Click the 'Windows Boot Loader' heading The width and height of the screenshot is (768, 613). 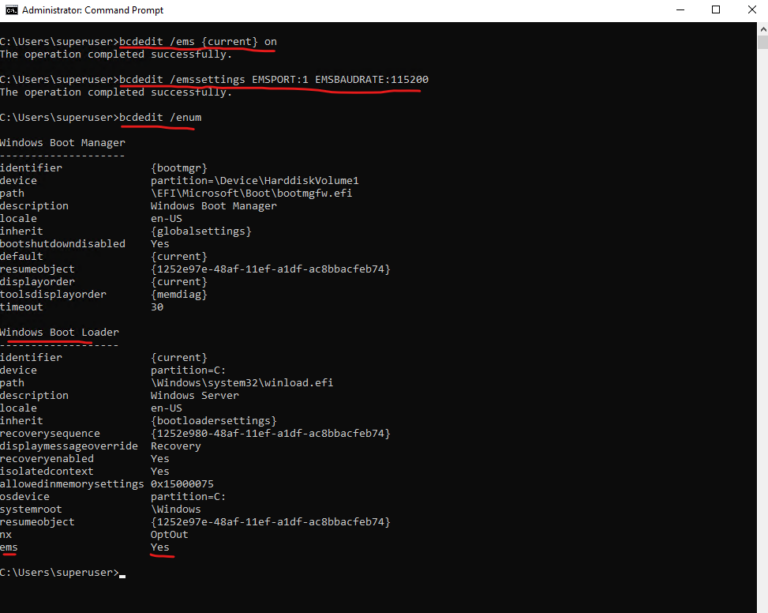[59, 332]
